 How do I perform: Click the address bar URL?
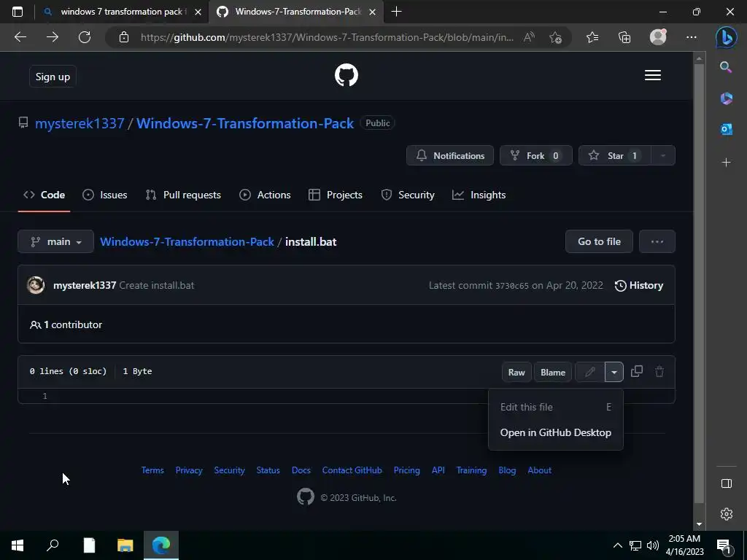coord(327,37)
